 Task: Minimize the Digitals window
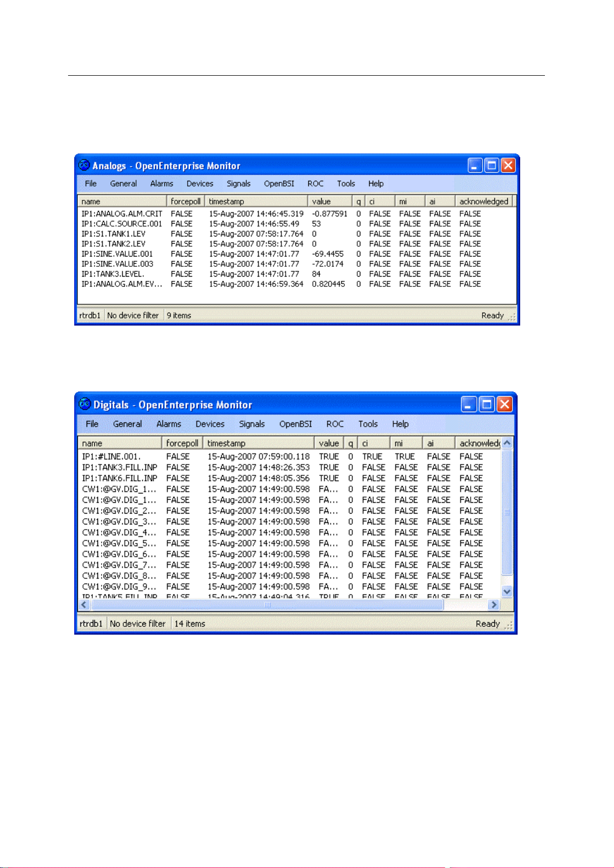(469, 404)
